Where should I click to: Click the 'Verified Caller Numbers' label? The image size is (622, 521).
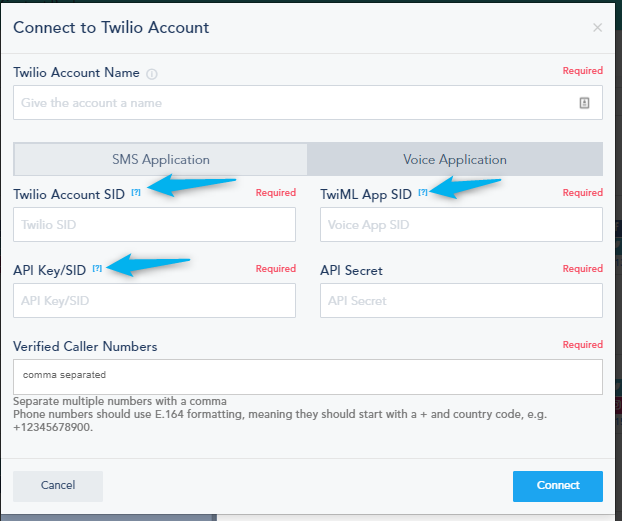[85, 346]
